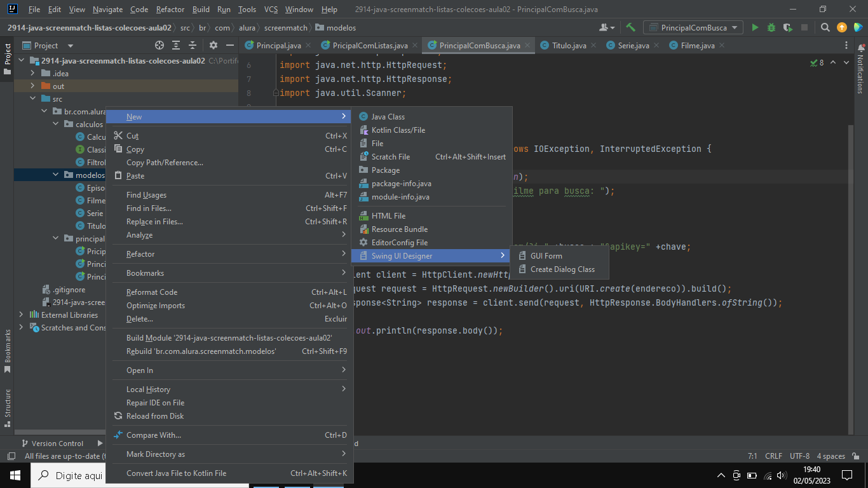The image size is (868, 488).
Task: Click the Collapse All icon in Project panel
Action: coord(193,46)
